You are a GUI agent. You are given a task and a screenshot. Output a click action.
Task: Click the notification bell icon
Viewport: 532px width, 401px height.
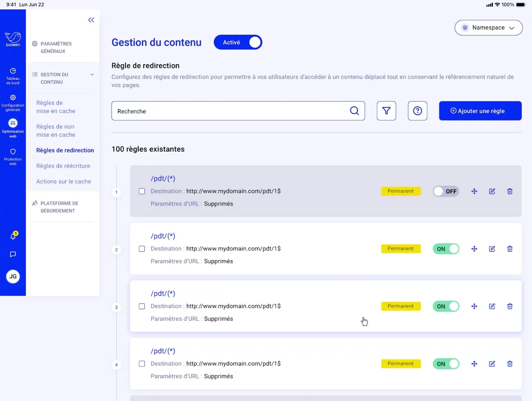point(13,236)
